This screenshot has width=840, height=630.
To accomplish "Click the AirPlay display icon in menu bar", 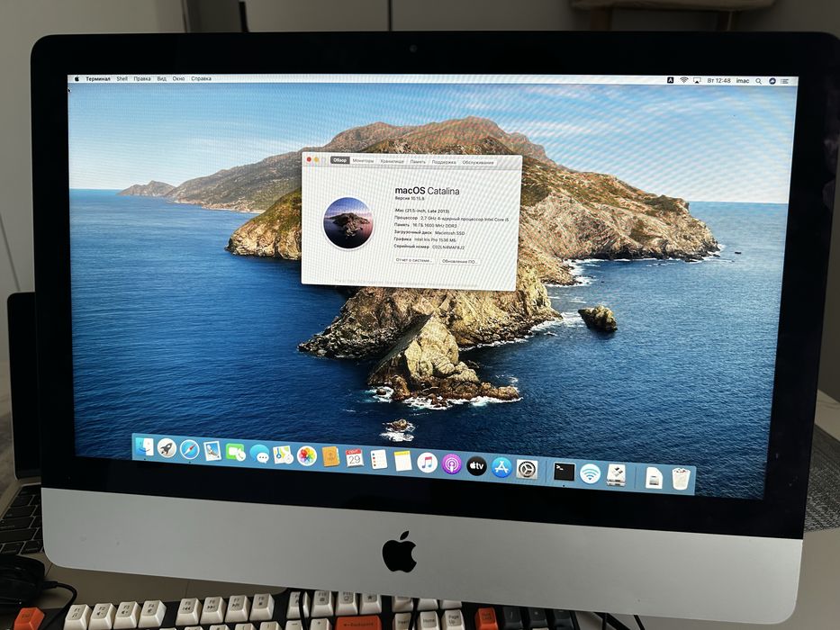I will (697, 80).
